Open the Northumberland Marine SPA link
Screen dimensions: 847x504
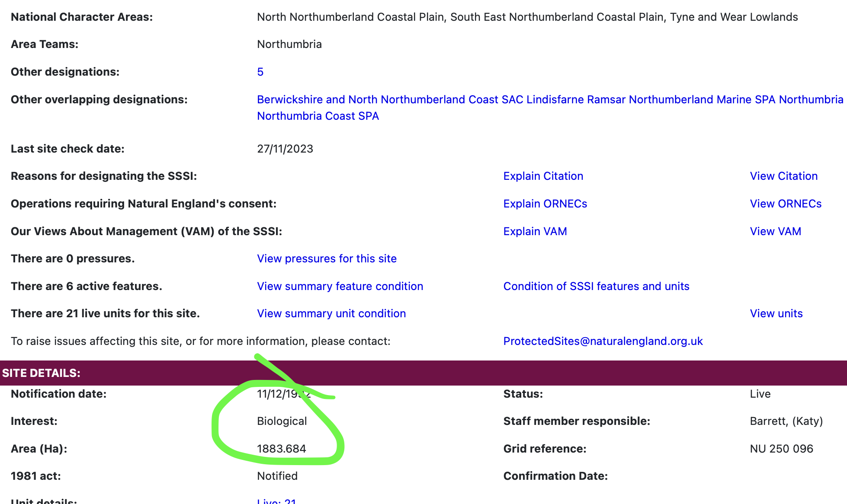tap(702, 99)
